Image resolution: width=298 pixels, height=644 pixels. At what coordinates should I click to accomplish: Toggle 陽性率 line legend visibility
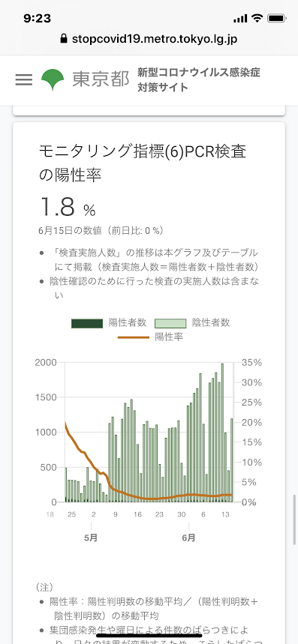point(150,337)
